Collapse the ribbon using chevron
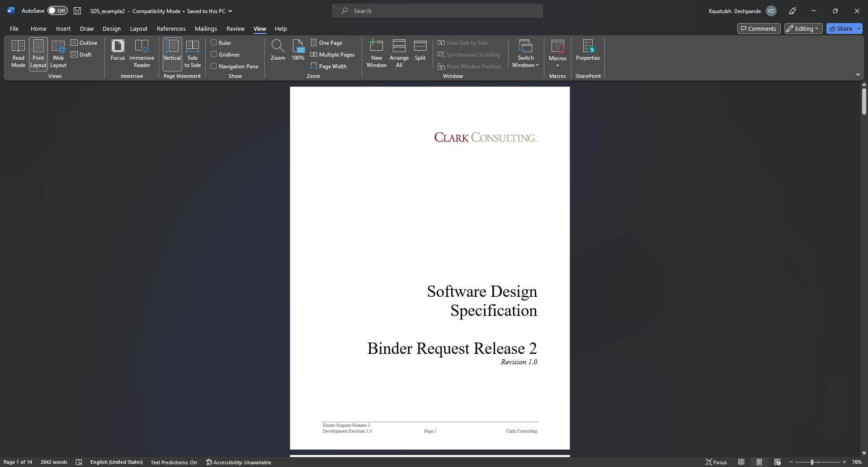Screen dimensions: 868x467 pyautogui.click(x=858, y=74)
